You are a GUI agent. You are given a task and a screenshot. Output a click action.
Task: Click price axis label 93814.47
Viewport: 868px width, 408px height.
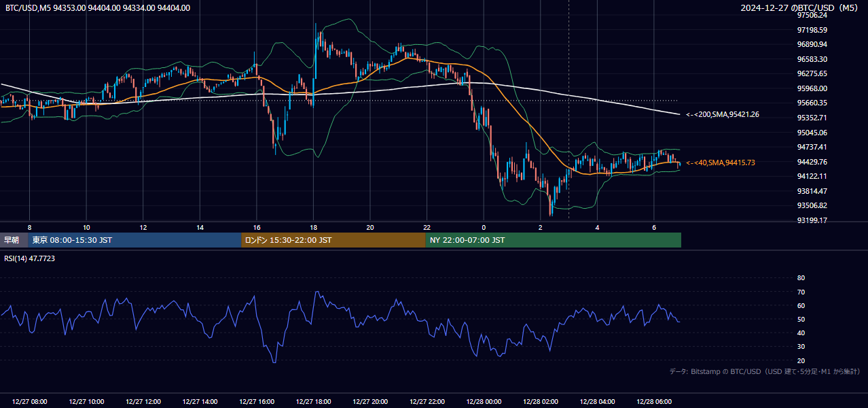click(812, 191)
